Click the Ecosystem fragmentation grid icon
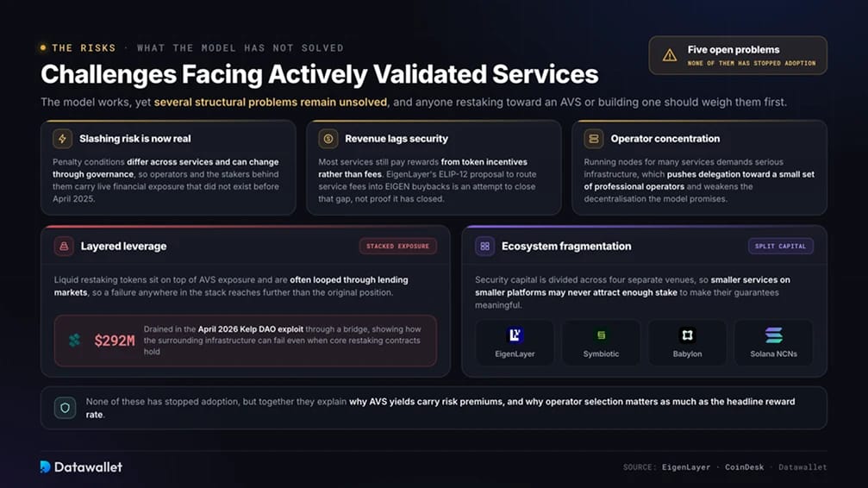The width and height of the screenshot is (868, 488). pyautogui.click(x=485, y=246)
